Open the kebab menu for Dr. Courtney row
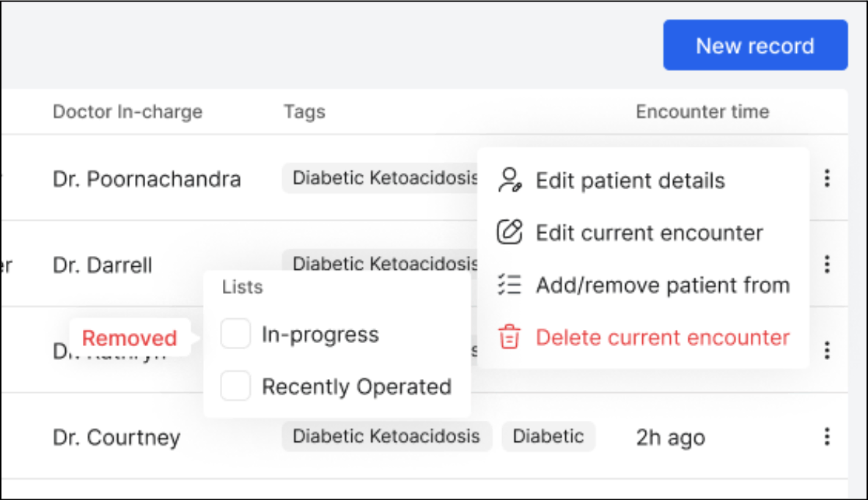Image resolution: width=868 pixels, height=500 pixels. click(x=827, y=437)
